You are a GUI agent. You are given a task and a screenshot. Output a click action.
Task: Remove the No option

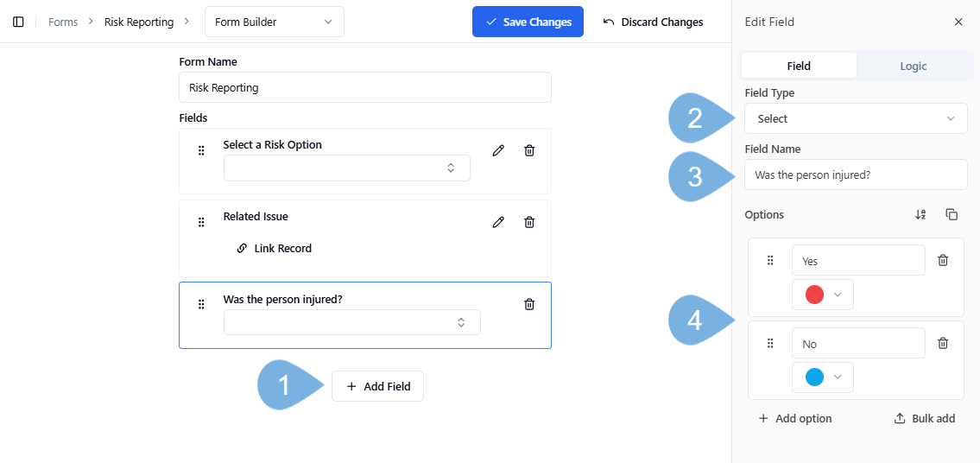point(943,343)
